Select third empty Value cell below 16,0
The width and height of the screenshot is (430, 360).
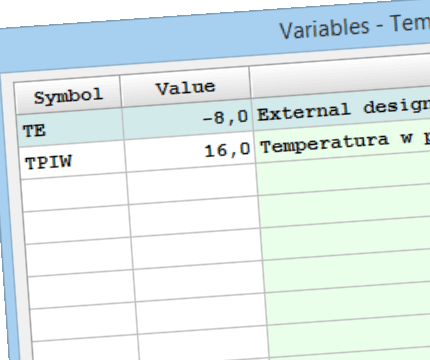[197, 248]
